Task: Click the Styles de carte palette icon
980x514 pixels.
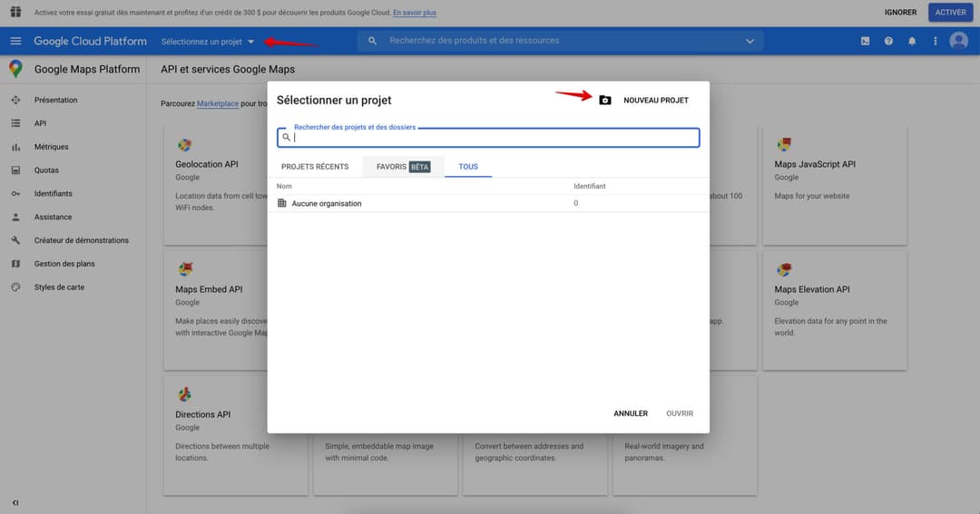Action: tap(15, 287)
